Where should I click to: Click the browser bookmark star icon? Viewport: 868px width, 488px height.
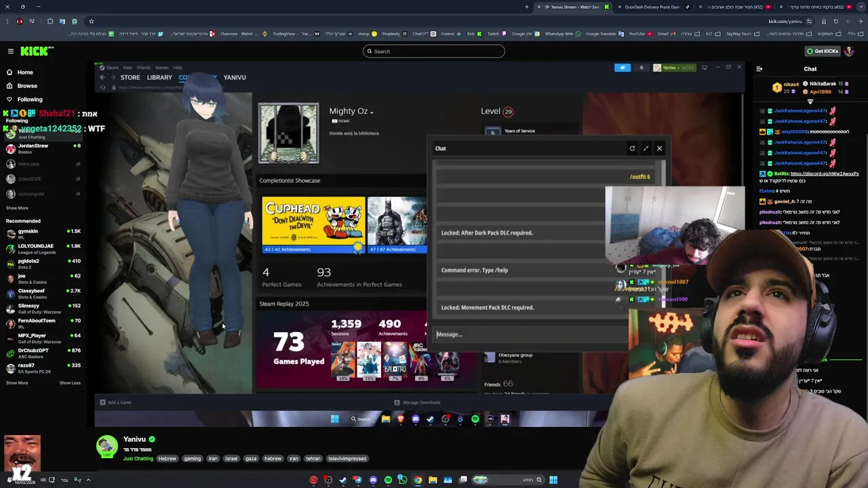[x=92, y=21]
